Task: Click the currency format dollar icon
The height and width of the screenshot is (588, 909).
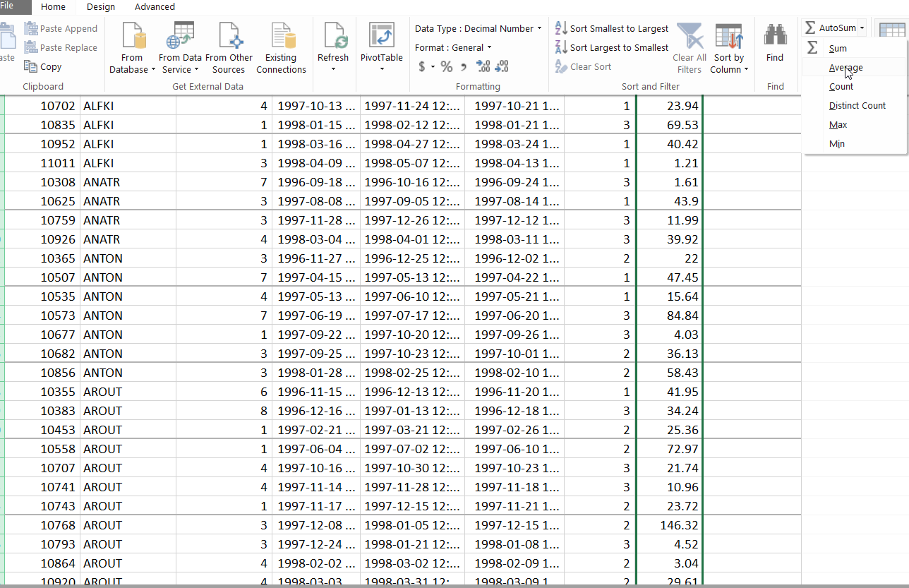Action: (x=422, y=66)
